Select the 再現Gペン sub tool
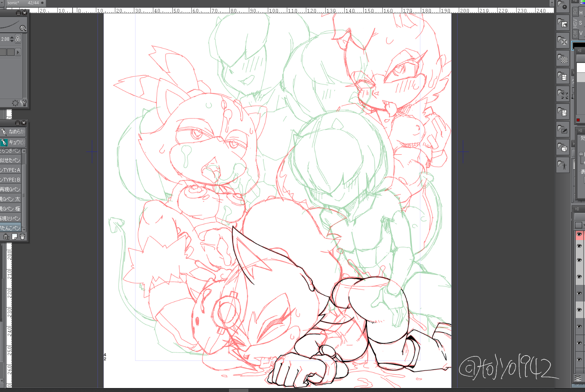585x392 pixels. (x=11, y=190)
